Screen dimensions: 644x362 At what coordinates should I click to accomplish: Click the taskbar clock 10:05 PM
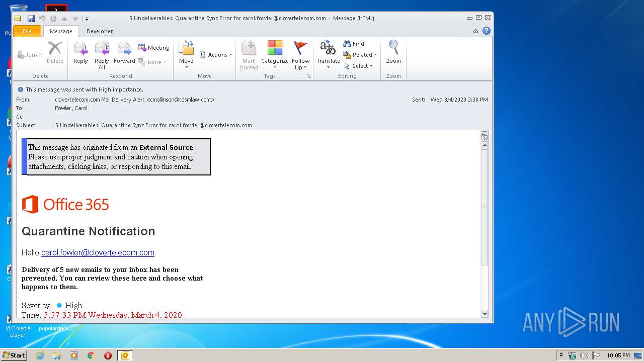(618, 355)
